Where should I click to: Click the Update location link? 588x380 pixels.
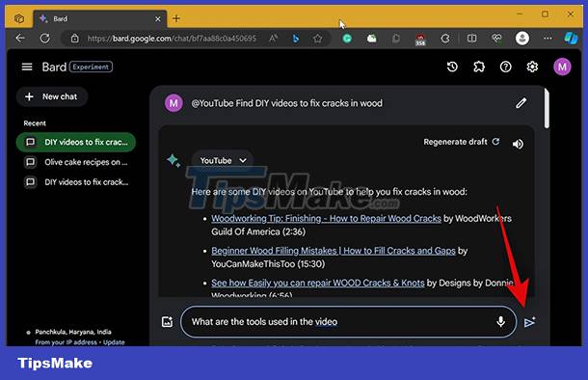114,342
